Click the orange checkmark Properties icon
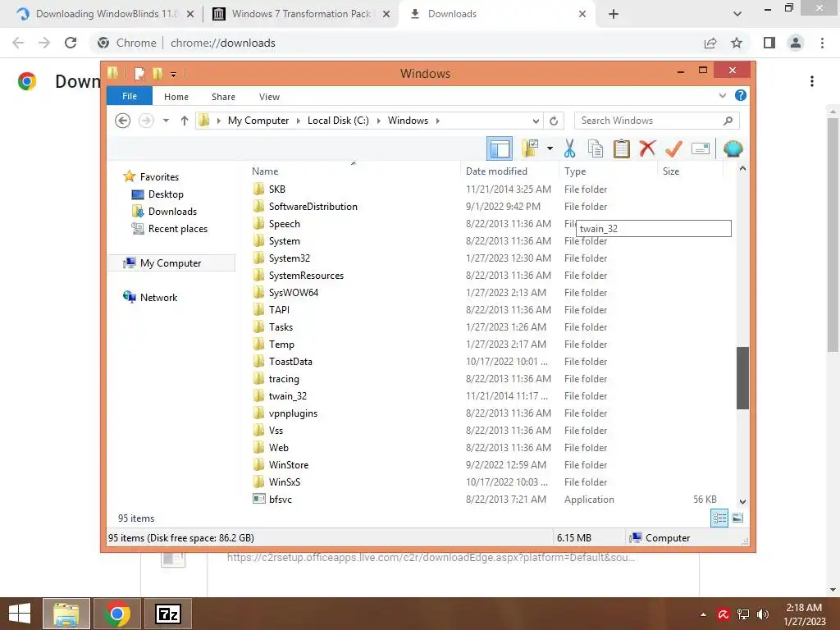This screenshot has width=840, height=630. (x=673, y=148)
